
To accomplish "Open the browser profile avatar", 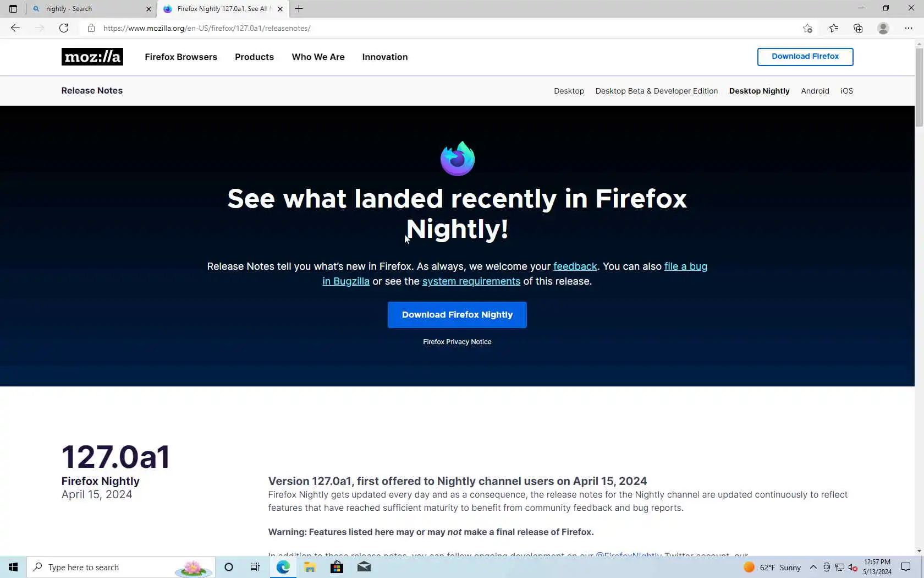I will coord(883,28).
